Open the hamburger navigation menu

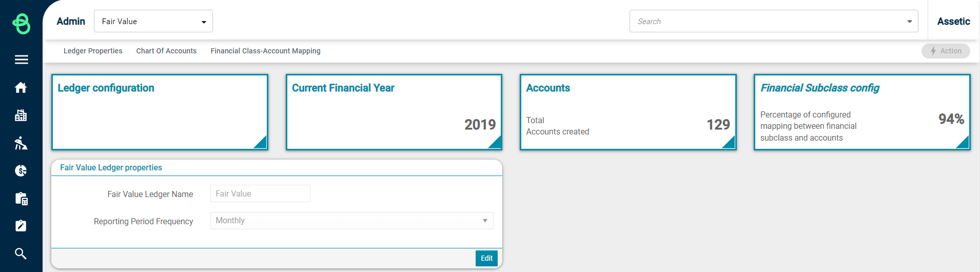(21, 60)
